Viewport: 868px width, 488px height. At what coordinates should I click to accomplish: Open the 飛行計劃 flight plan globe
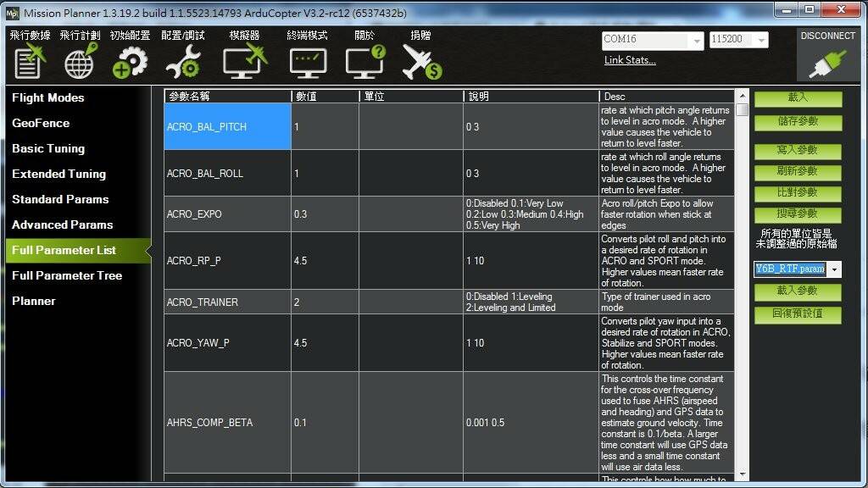(80, 54)
